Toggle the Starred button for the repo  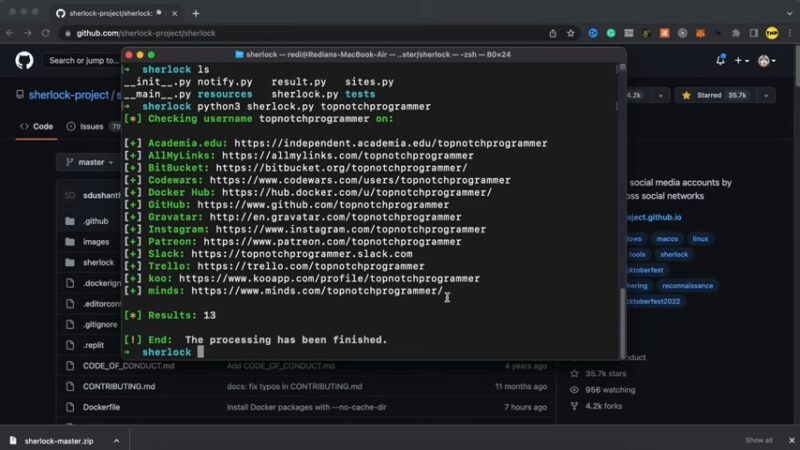[x=716, y=95]
